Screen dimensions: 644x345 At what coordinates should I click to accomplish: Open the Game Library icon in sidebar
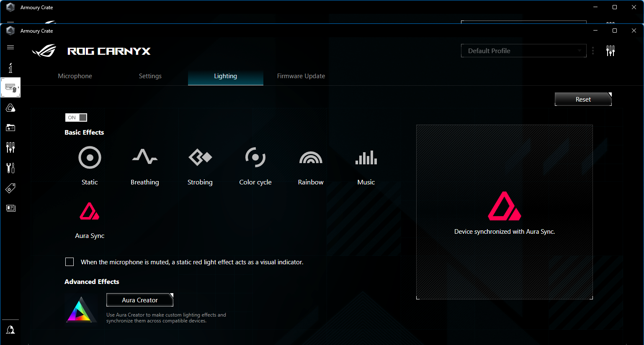click(10, 128)
